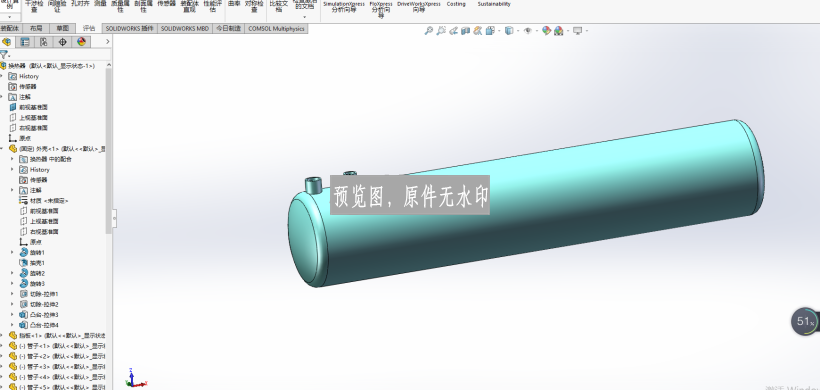Select the 旋转1 revolve feature

tap(32, 253)
